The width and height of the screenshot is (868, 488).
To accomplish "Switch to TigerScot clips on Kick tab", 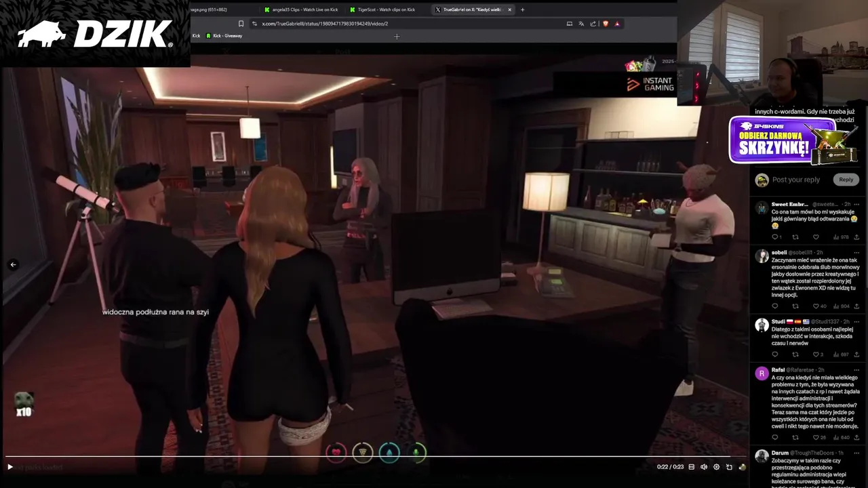I will tap(382, 9).
